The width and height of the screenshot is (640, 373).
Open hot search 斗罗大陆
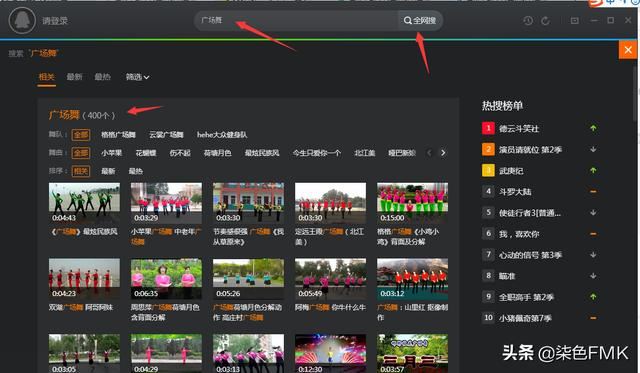point(515,192)
